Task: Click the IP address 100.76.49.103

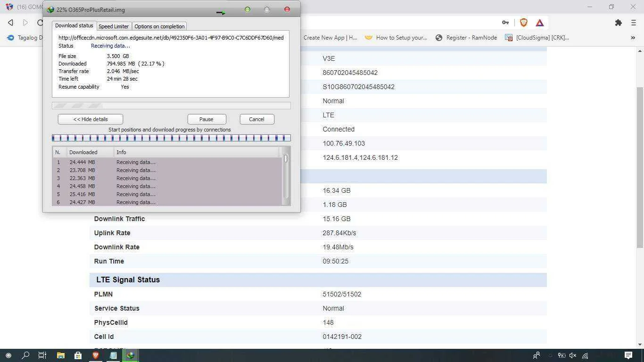Action: point(344,143)
